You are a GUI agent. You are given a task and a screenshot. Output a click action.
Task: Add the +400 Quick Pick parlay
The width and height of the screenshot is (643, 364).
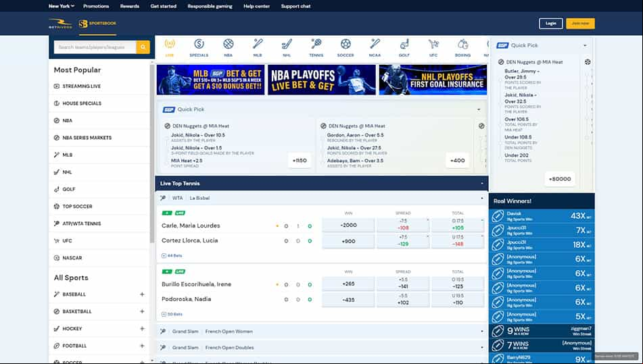(457, 161)
